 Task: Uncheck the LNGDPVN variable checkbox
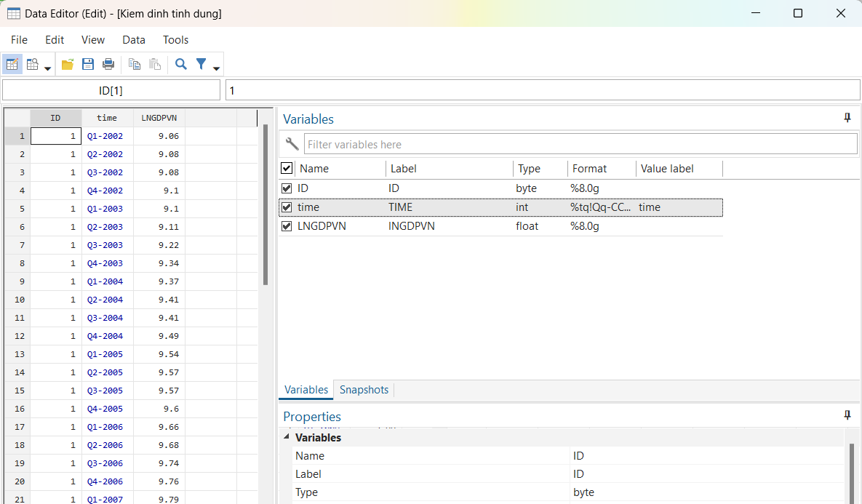287,226
